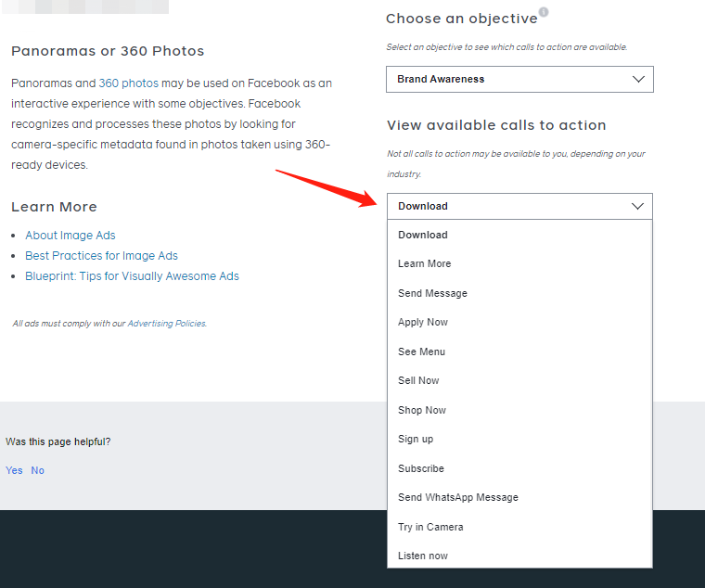Screen dimensions: 705x588
Task: Choose See Menu option
Action: [x=422, y=352]
